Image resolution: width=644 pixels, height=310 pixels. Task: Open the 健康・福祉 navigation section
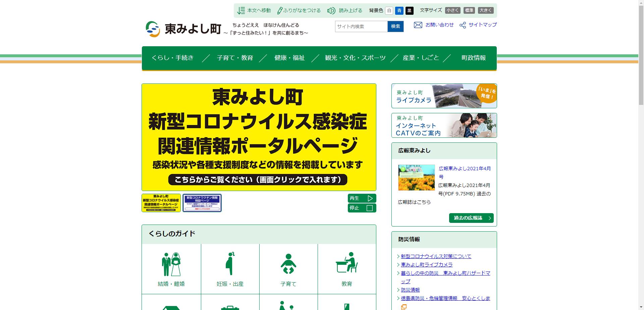(289, 58)
